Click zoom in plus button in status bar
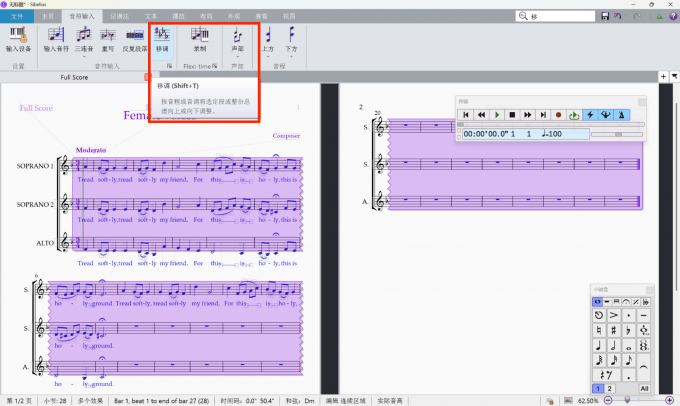The width and height of the screenshot is (680, 406). 670,400
